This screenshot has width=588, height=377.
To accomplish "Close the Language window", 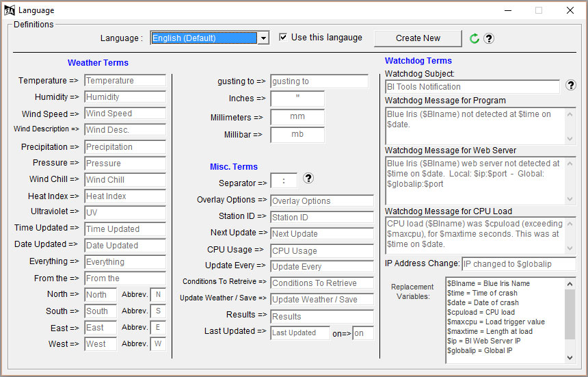I will coord(570,10).
